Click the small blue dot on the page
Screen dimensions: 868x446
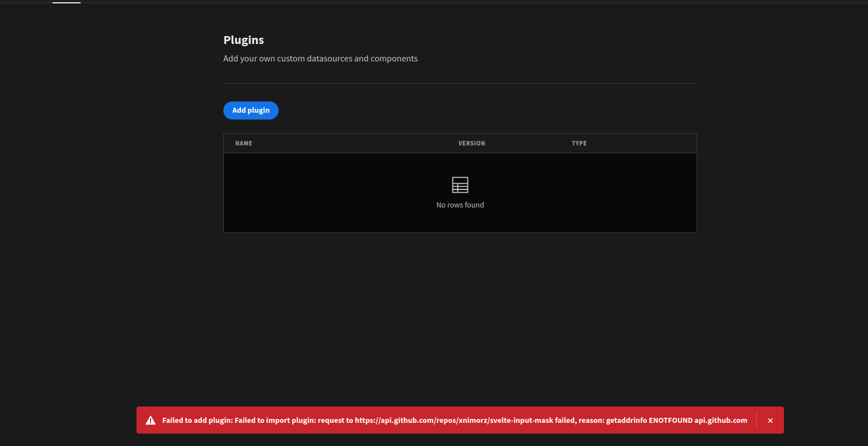point(163,350)
